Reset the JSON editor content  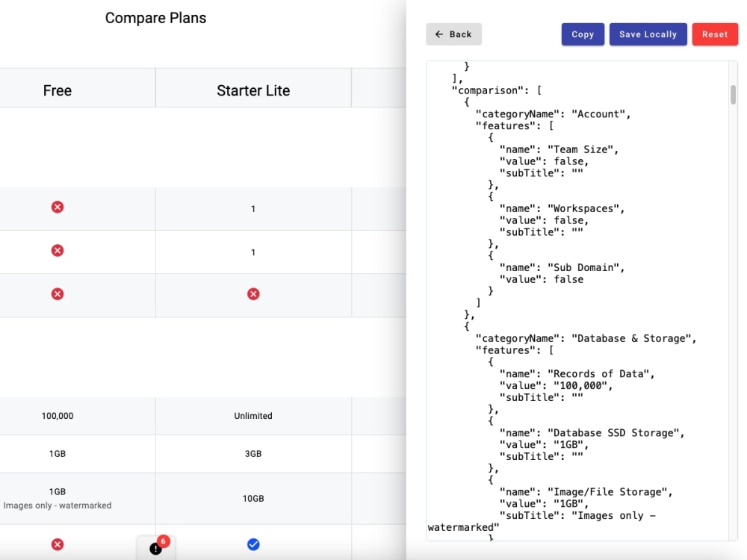tap(715, 34)
